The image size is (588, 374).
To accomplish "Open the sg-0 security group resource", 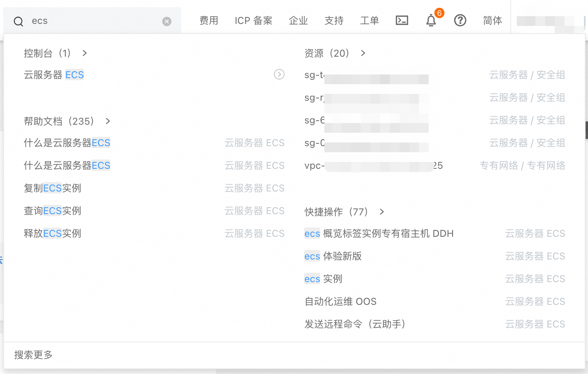I will 366,143.
